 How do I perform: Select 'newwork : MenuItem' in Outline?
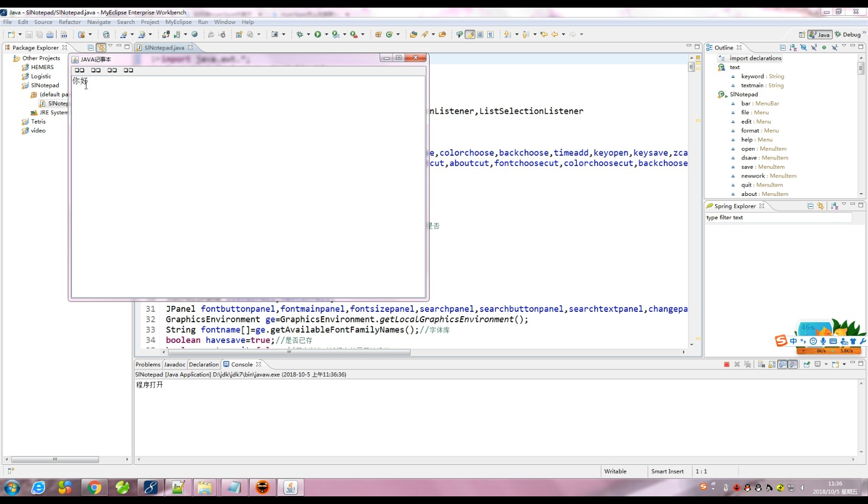click(x=768, y=176)
